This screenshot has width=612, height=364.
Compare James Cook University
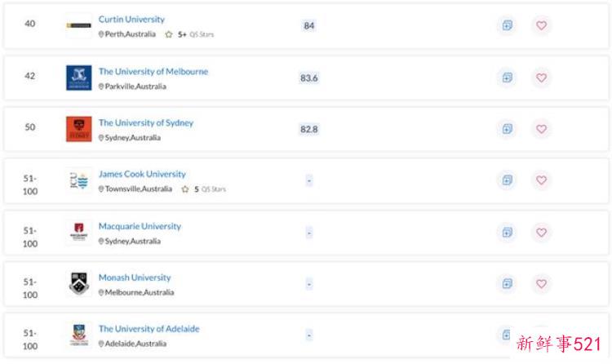(x=508, y=180)
